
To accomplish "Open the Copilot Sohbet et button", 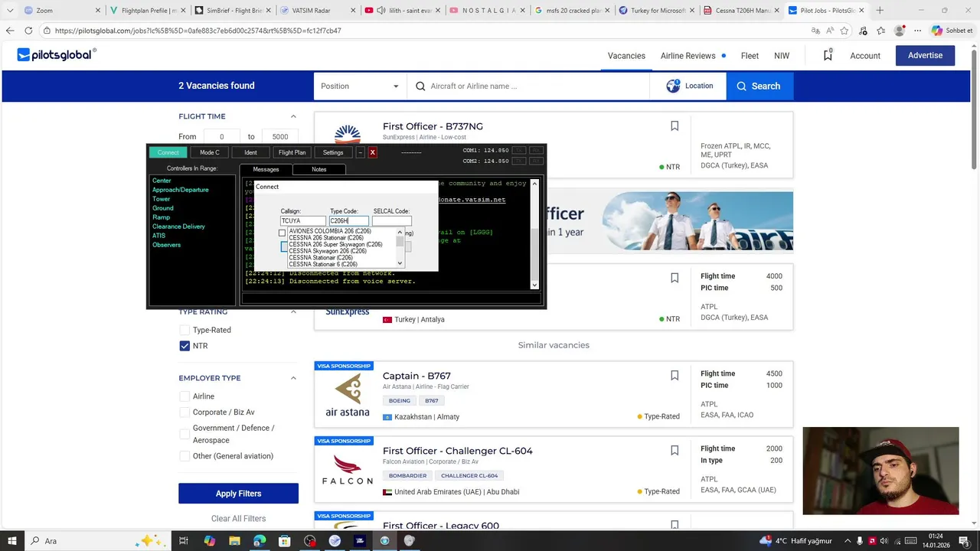I will pos(952,31).
